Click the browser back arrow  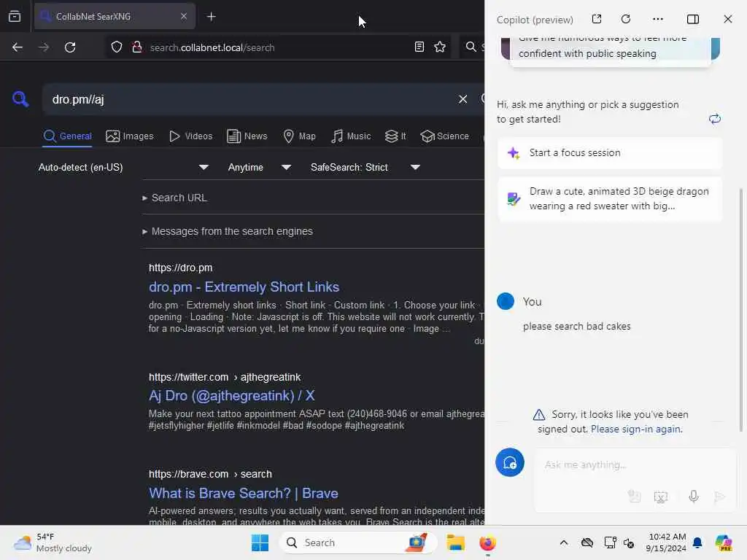click(x=18, y=47)
